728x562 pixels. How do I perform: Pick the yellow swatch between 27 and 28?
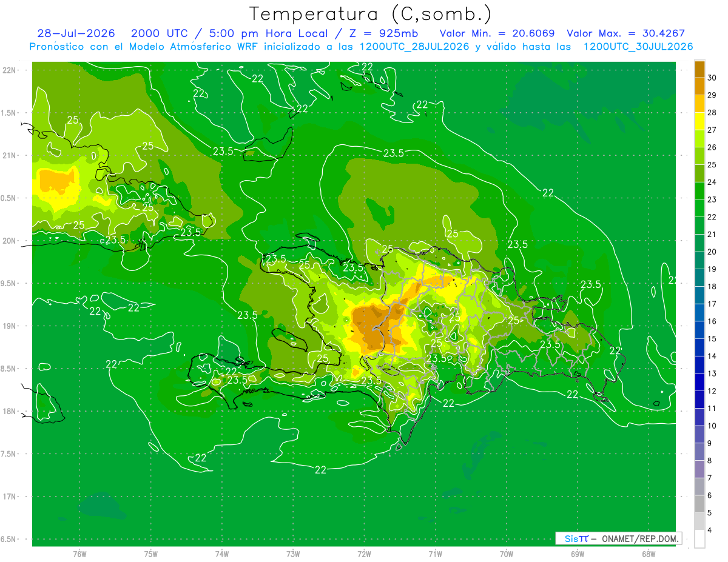click(699, 121)
